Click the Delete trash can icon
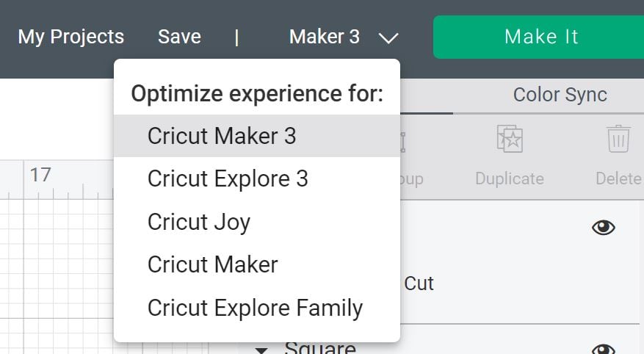The height and width of the screenshot is (354, 644). pos(618,139)
